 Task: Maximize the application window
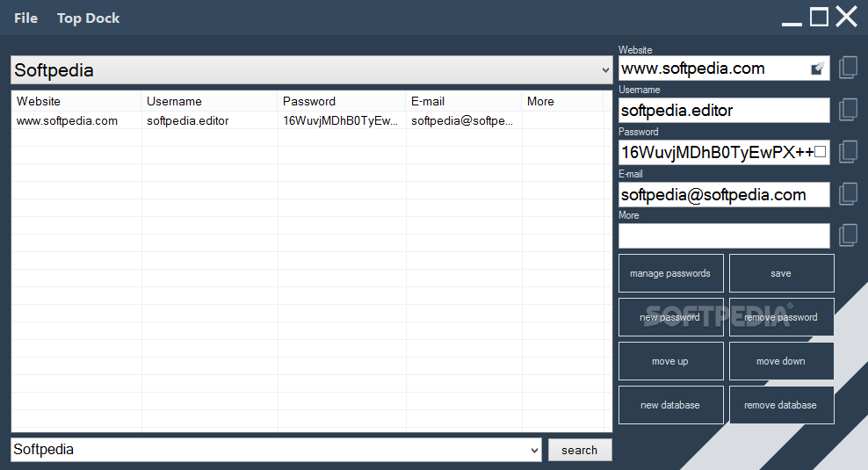click(820, 17)
